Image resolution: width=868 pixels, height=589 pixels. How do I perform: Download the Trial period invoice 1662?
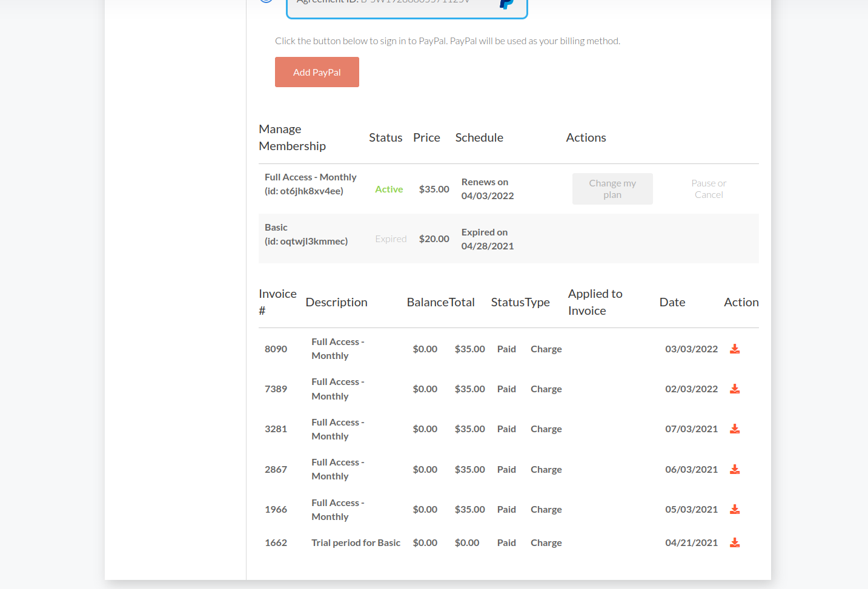pos(735,543)
